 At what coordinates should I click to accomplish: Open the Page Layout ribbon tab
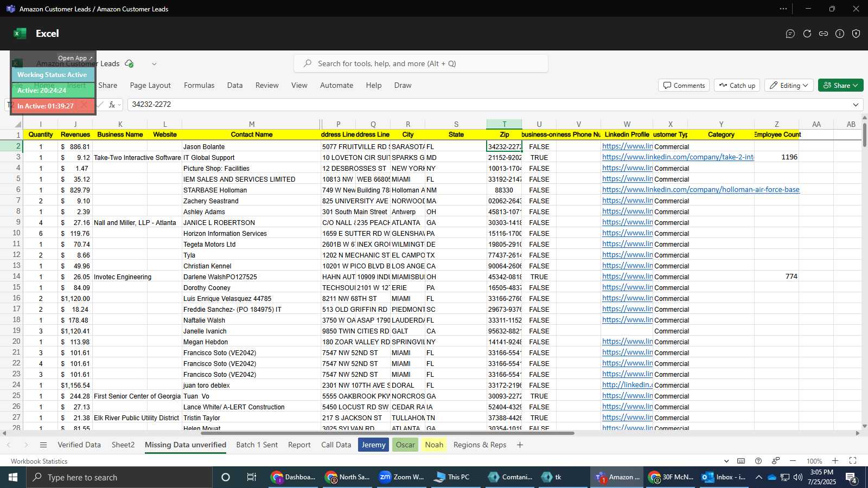coord(150,85)
